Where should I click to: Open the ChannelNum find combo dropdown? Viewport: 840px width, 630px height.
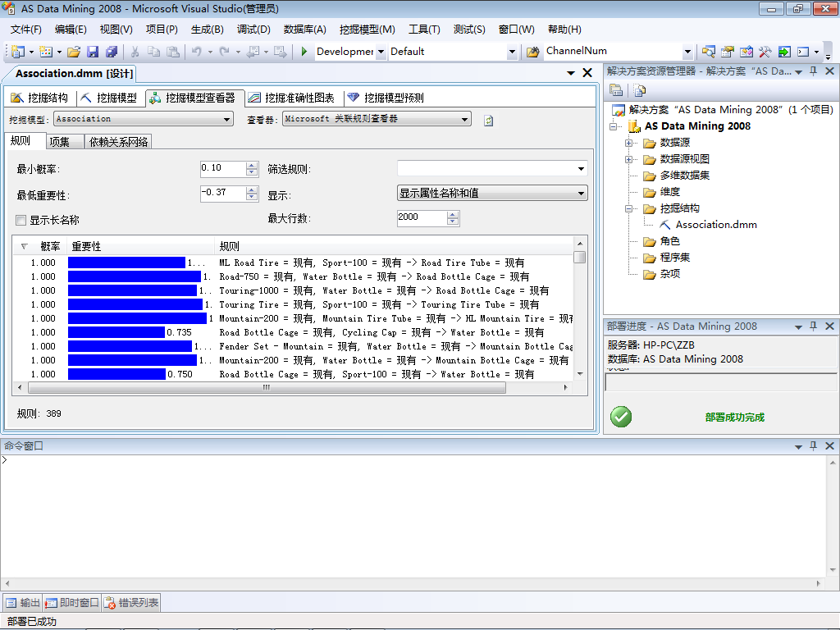(x=688, y=52)
